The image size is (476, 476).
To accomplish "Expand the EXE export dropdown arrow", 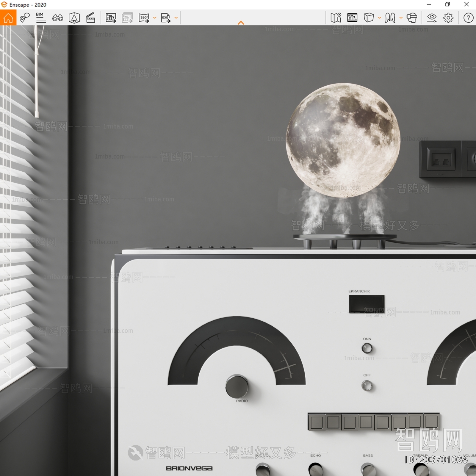I will coord(176,18).
